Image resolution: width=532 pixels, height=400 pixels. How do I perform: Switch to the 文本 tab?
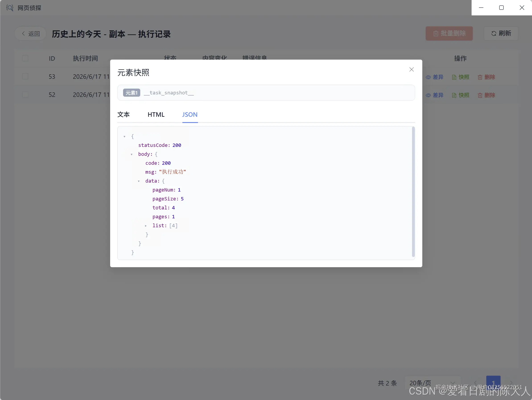[123, 114]
